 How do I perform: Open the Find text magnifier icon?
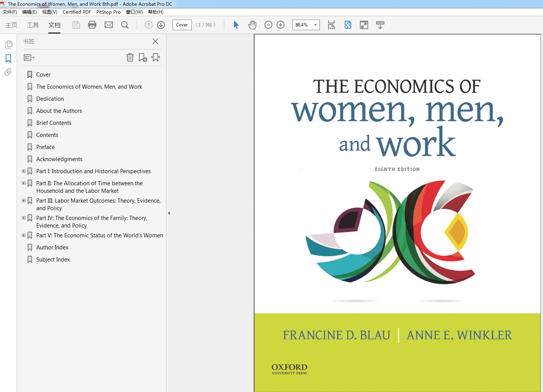point(125,25)
